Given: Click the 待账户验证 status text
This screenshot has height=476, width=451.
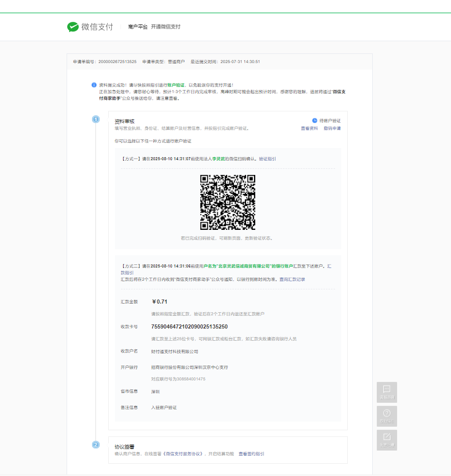Looking at the screenshot, I should pos(330,121).
